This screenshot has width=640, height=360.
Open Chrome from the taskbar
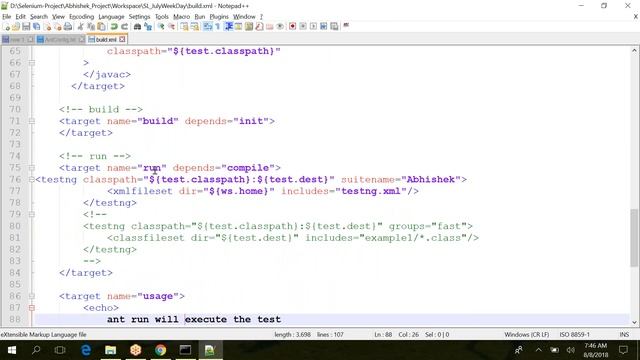(160, 350)
